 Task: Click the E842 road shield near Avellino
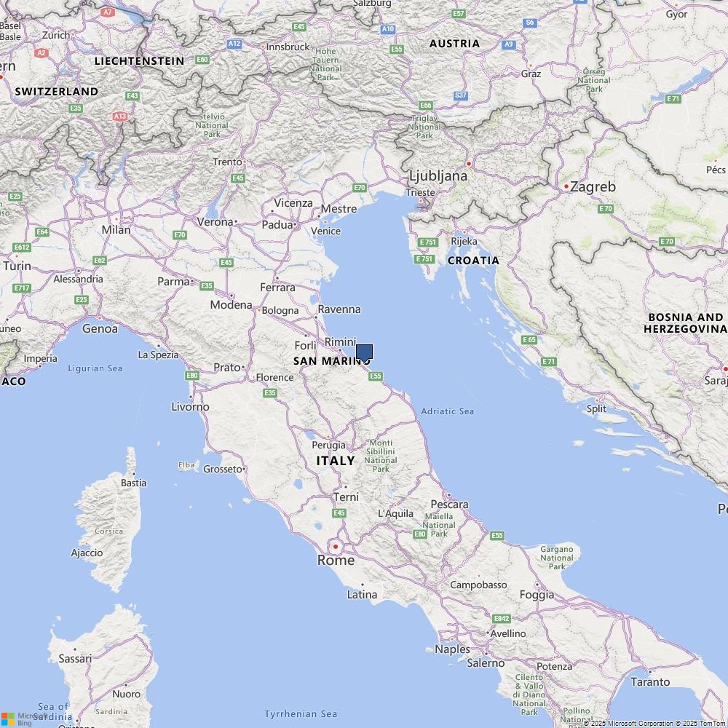pos(502,618)
